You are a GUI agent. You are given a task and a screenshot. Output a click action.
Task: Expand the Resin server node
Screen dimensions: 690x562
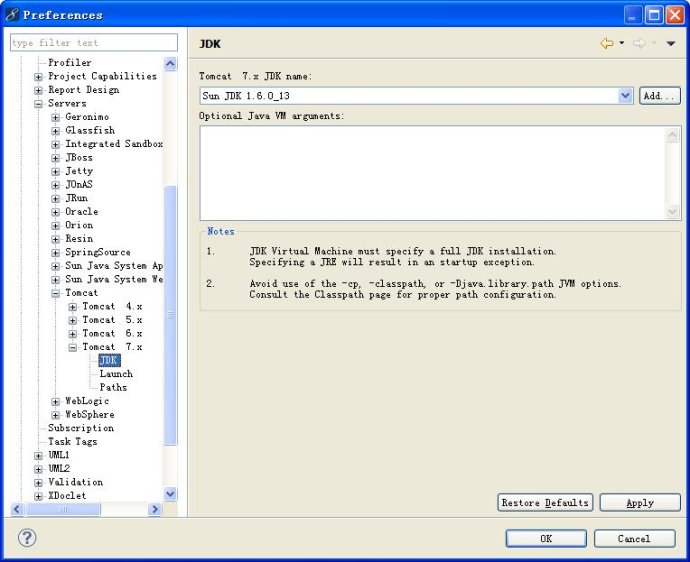click(x=55, y=239)
